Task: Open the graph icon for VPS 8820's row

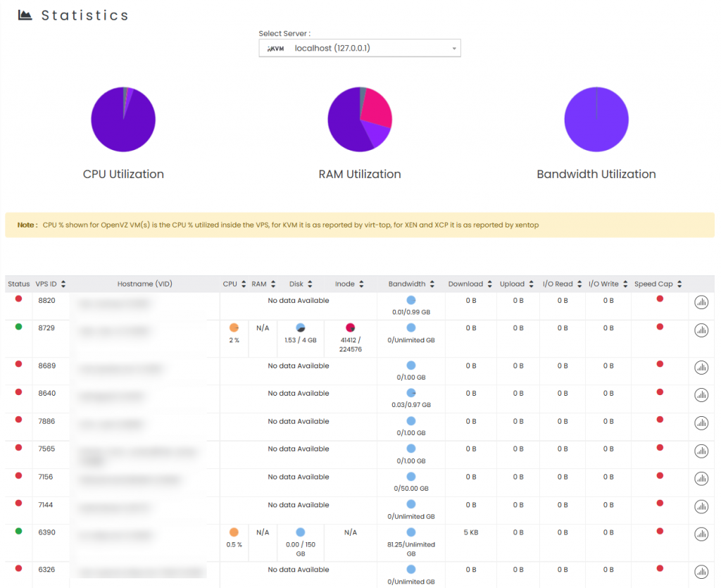Action: pyautogui.click(x=701, y=301)
